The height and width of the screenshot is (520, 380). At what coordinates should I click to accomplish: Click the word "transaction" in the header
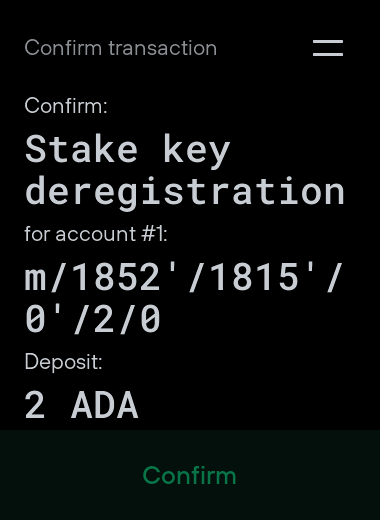click(x=163, y=48)
